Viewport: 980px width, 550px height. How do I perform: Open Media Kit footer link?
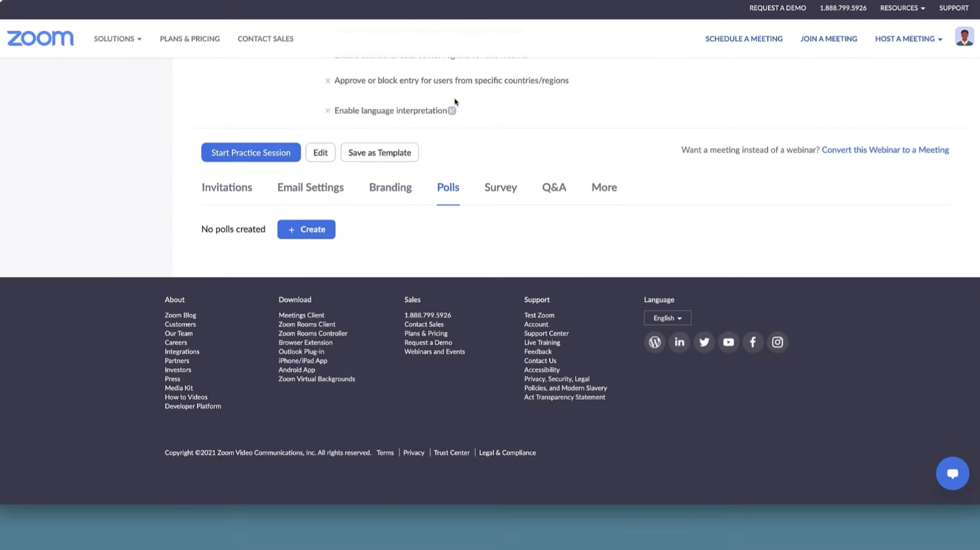pyautogui.click(x=178, y=388)
